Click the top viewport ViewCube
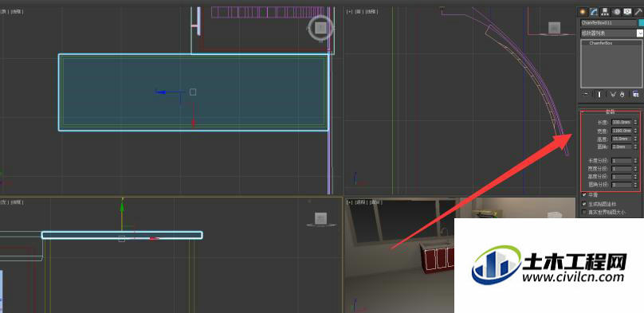The width and height of the screenshot is (644, 313). click(x=320, y=29)
